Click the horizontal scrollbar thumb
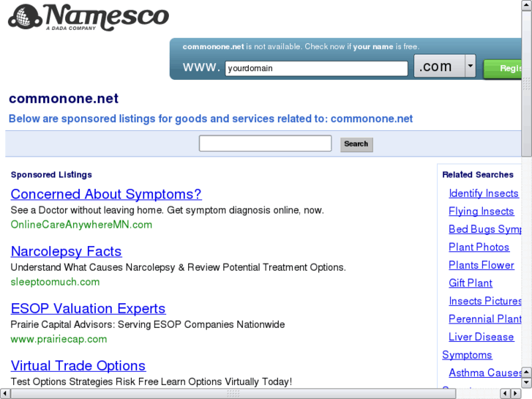 tap(233, 394)
